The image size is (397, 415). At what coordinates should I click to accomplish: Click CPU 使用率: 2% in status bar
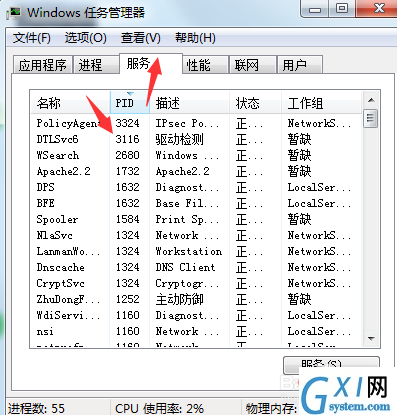[x=159, y=408]
